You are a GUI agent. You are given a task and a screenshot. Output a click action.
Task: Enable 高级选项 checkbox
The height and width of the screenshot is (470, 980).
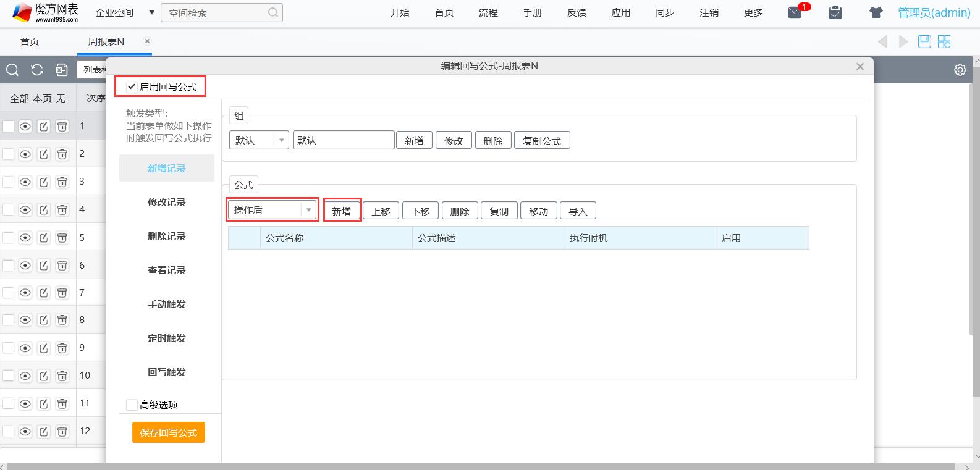pos(131,405)
